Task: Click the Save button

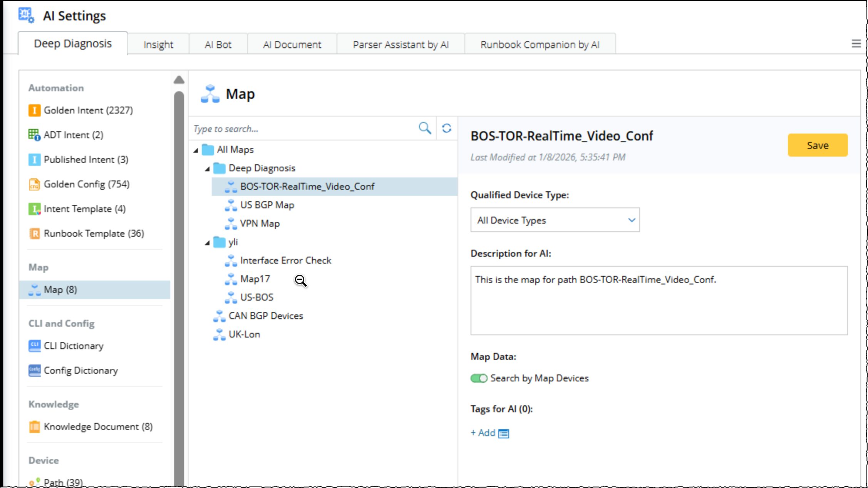Action: (817, 145)
